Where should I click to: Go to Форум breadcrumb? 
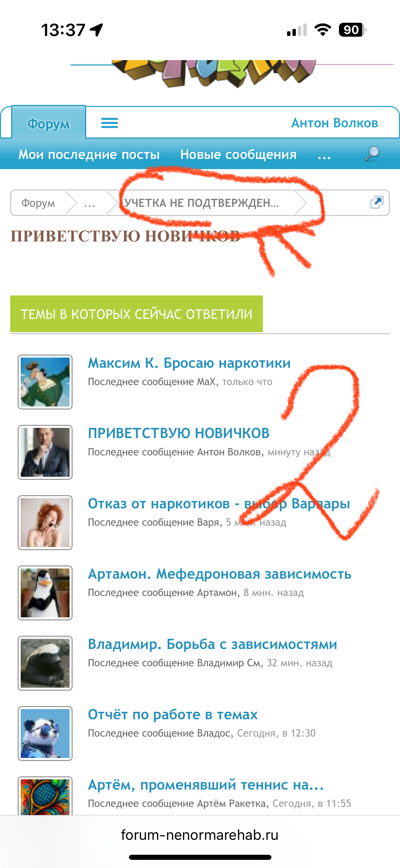pyautogui.click(x=38, y=203)
